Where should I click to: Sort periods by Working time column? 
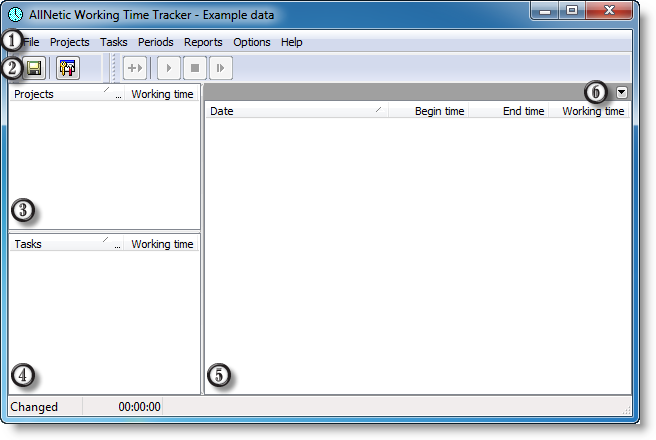tap(589, 111)
